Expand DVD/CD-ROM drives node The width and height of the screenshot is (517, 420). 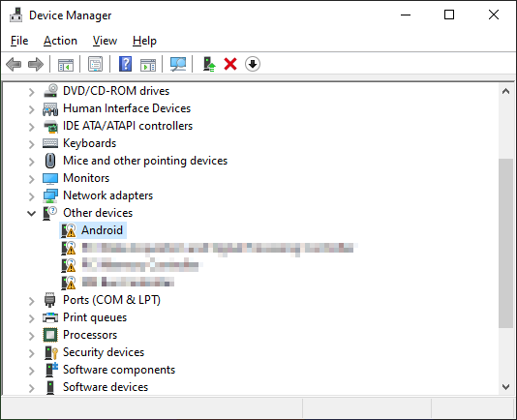(31, 92)
